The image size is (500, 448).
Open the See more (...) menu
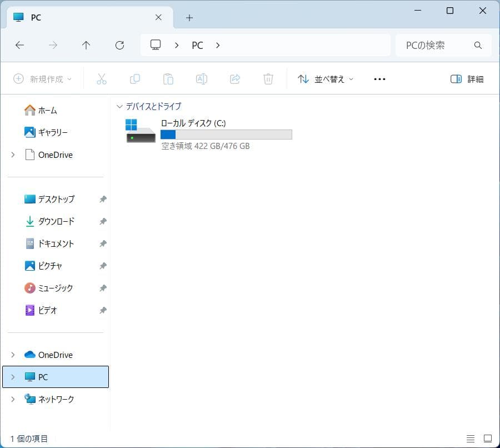click(x=379, y=79)
